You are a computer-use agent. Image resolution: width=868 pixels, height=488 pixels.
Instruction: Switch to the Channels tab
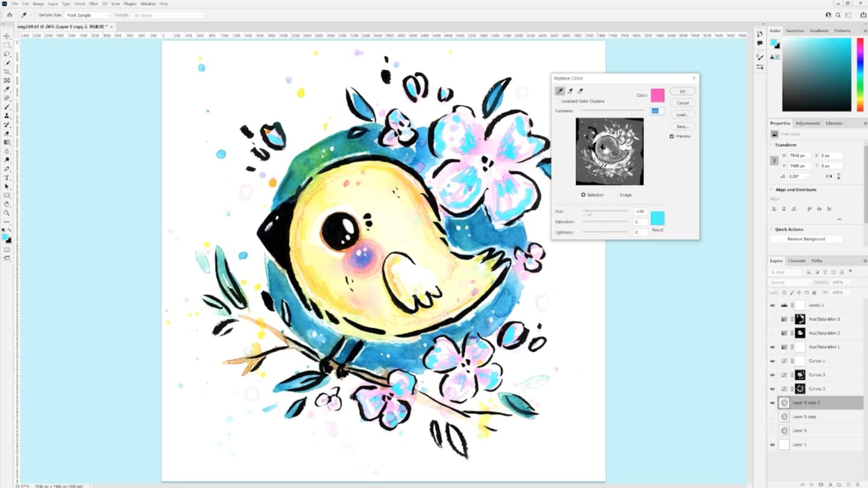pyautogui.click(x=796, y=261)
